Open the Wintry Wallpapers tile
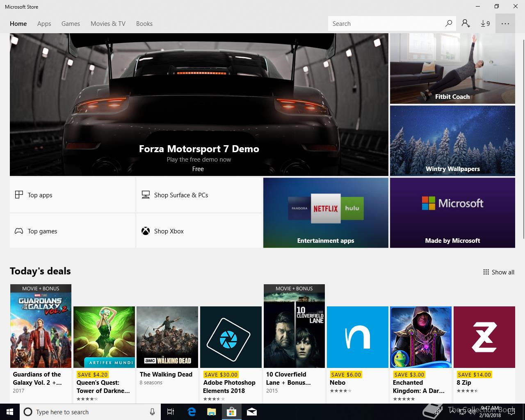Viewport: 525px width, 420px height. (x=452, y=141)
